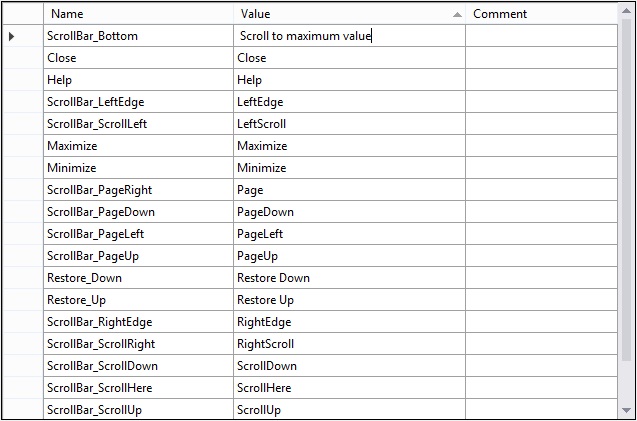637x421 pixels.
Task: Select the ScrollBar_Bottom name cell
Action: point(139,36)
